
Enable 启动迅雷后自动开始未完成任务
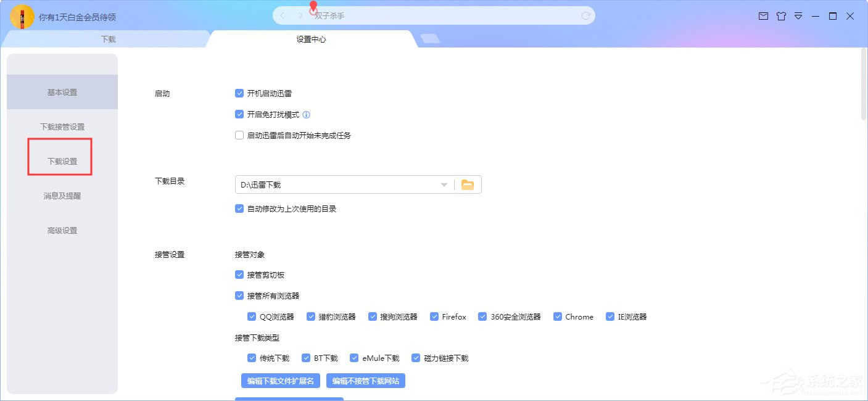239,134
